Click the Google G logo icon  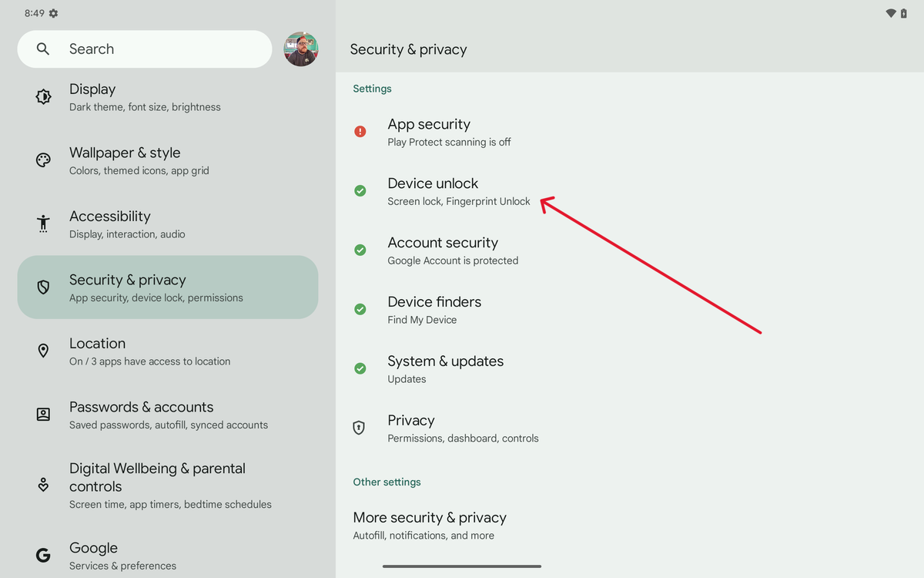(x=43, y=555)
